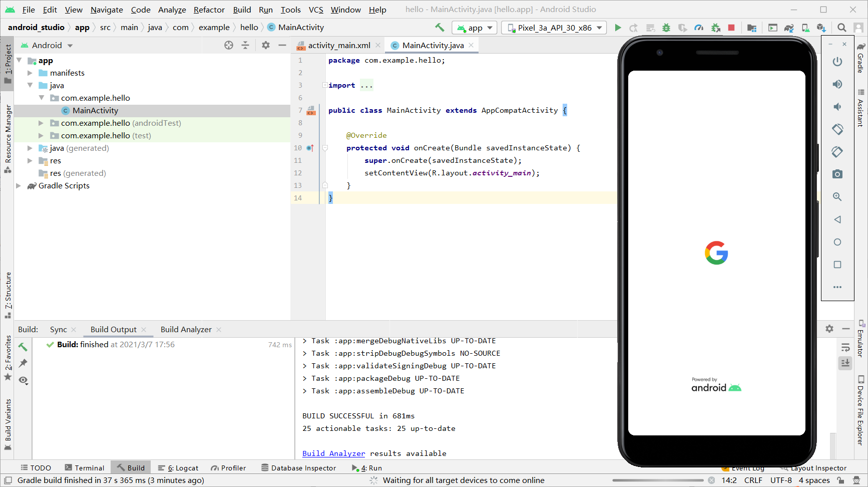Switch to activity_main.xml editor tab

(339, 45)
